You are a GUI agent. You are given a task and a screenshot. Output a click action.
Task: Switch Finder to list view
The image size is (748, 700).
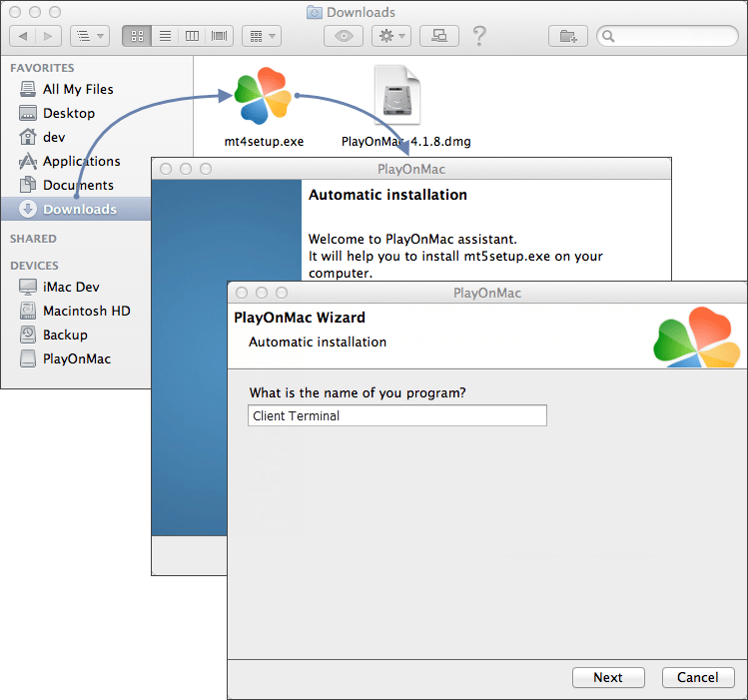(165, 36)
